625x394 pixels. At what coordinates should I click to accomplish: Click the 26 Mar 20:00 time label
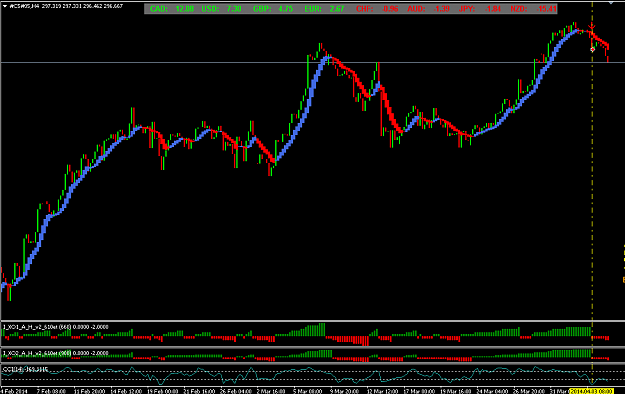click(529, 391)
